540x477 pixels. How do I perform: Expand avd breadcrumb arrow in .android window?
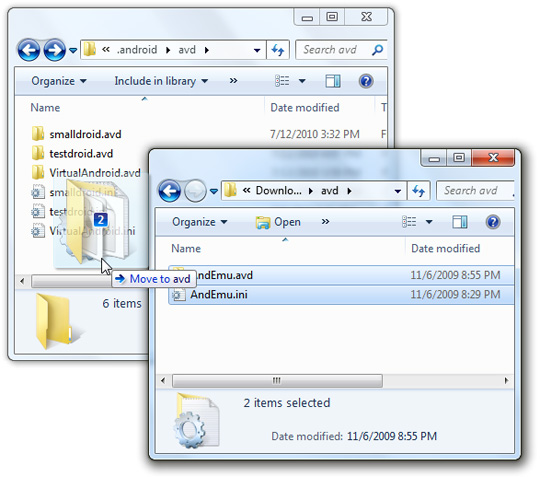click(x=207, y=50)
